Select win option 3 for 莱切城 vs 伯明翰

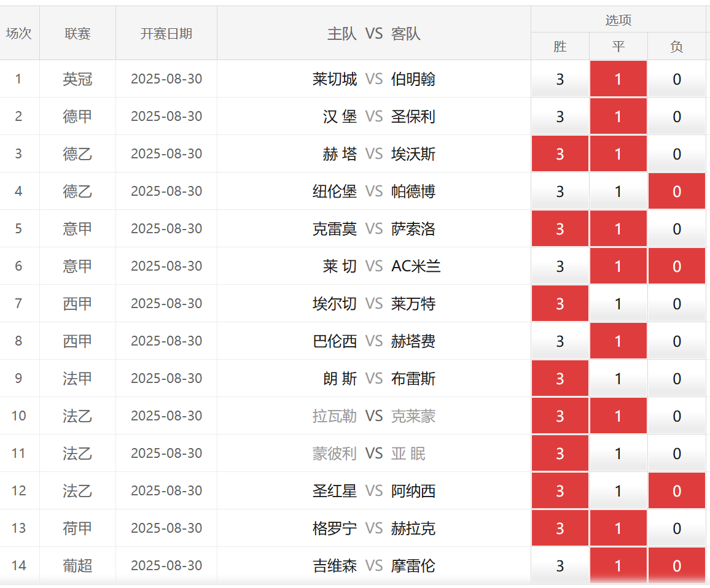point(560,79)
